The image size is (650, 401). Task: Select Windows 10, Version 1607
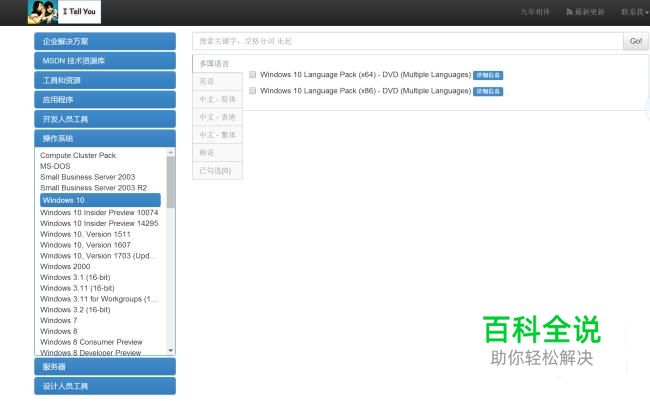[x=85, y=245]
